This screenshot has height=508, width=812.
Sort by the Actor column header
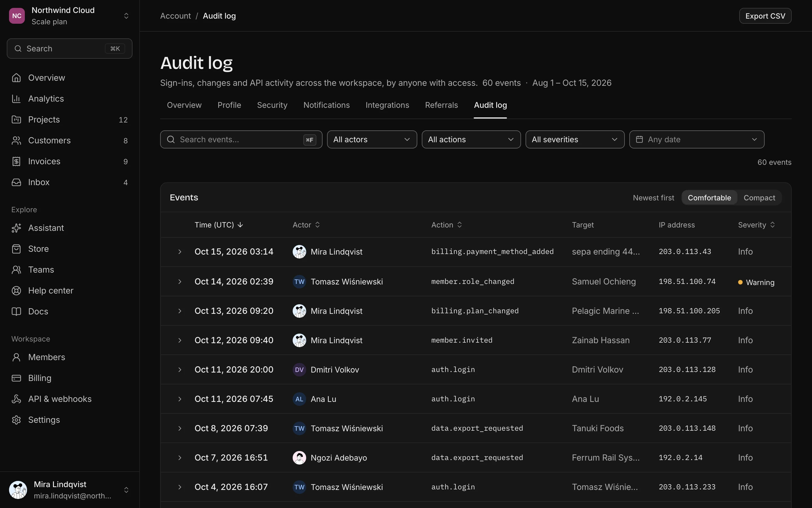pos(306,225)
